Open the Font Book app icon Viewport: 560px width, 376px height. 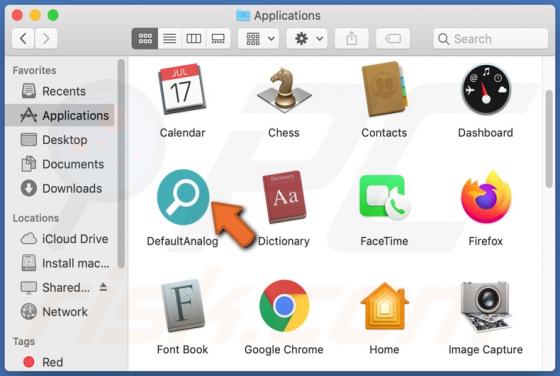click(182, 306)
